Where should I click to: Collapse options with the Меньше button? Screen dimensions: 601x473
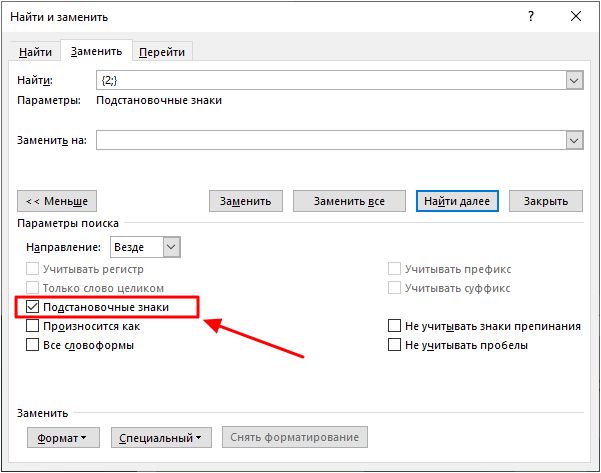[57, 201]
